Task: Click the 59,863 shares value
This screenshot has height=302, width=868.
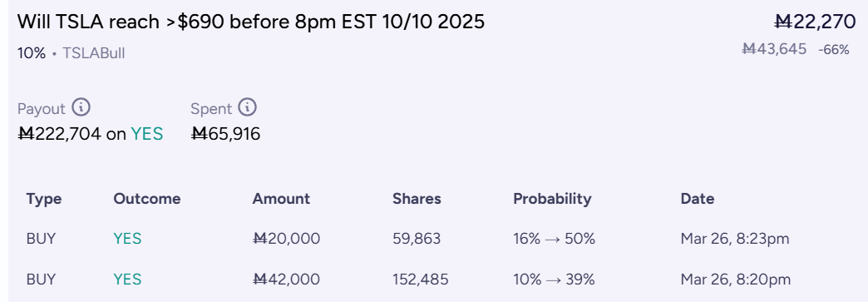Action: click(417, 239)
